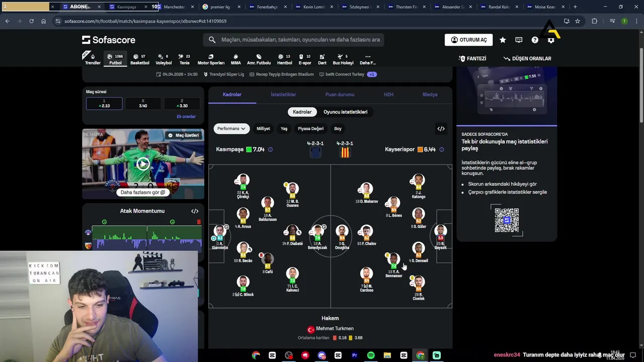Open the Tenis sport category
The height and width of the screenshot is (362, 644).
[x=185, y=59]
